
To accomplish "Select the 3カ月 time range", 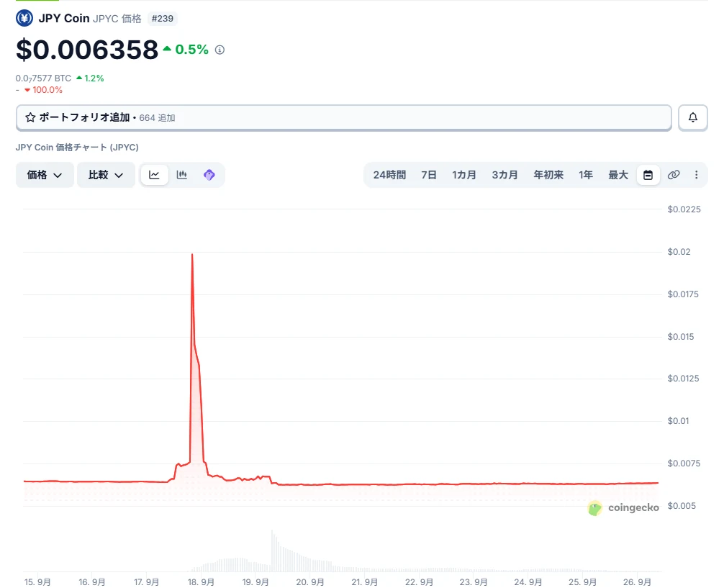I will tap(504, 175).
